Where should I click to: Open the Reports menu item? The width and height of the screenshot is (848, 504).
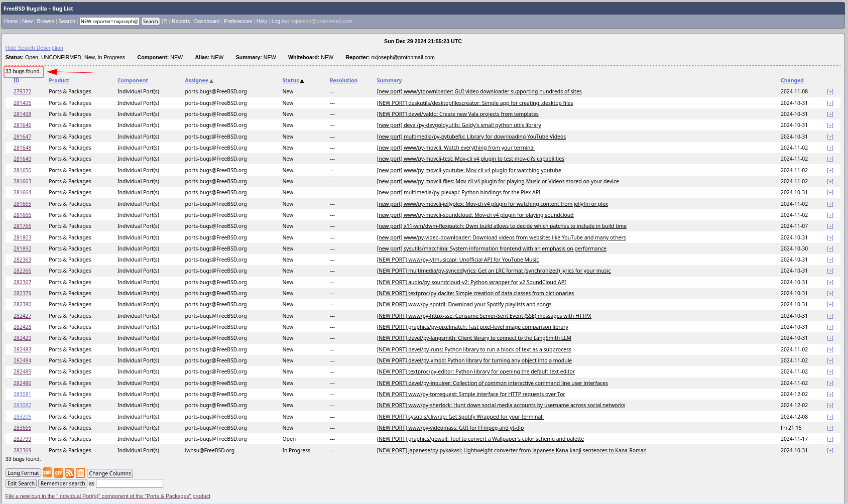181,22
